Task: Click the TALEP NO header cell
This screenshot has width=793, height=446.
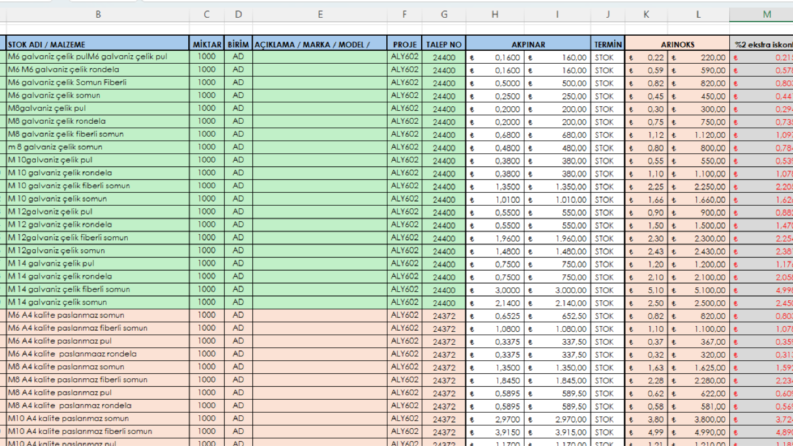Action: [x=444, y=44]
